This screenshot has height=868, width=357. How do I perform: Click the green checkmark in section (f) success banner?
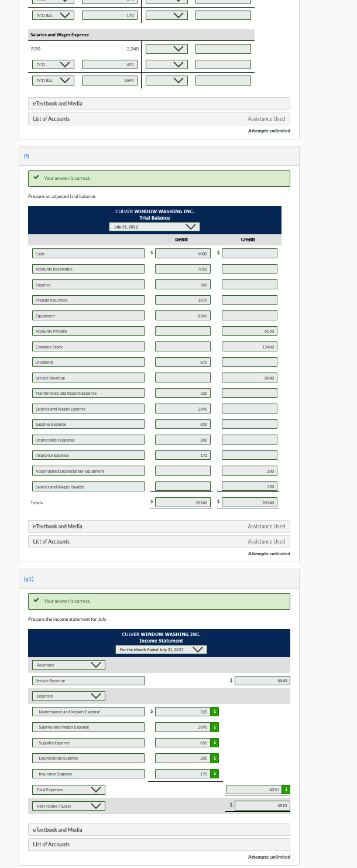36,178
